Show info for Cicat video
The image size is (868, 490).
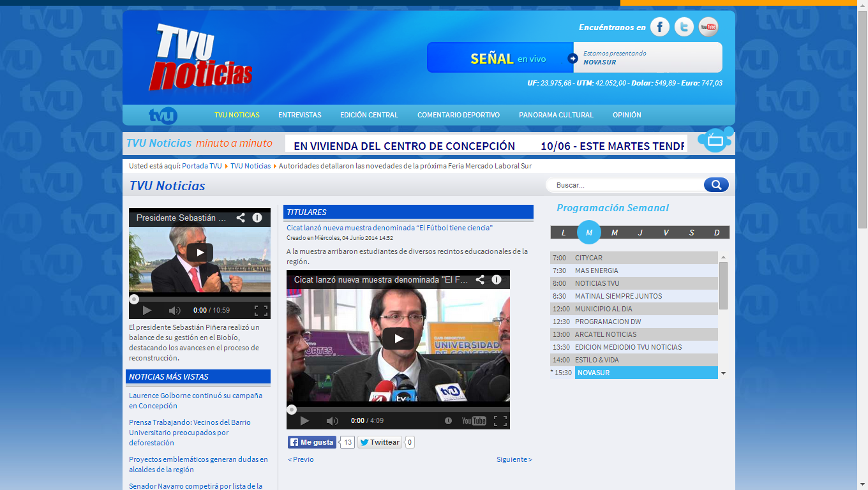pyautogui.click(x=497, y=279)
